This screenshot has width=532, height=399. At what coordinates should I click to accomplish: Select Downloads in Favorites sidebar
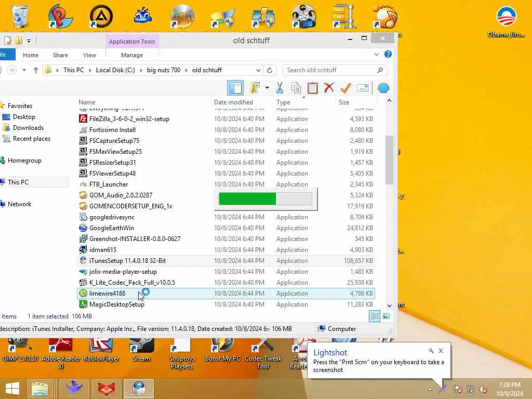pos(28,128)
